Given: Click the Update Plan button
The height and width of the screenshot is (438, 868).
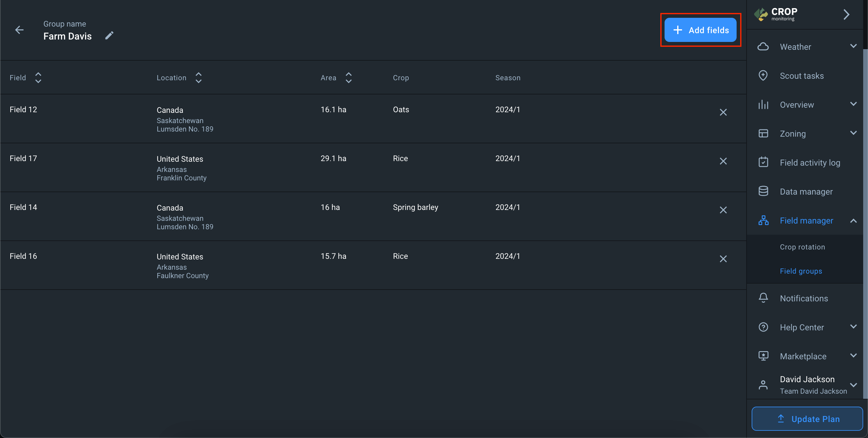Looking at the screenshot, I should [x=807, y=419].
